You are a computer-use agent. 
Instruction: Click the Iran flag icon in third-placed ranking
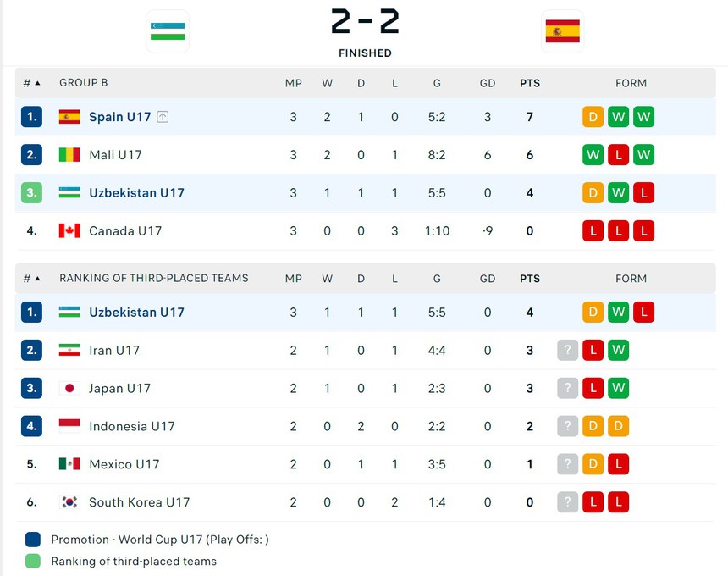coord(69,351)
